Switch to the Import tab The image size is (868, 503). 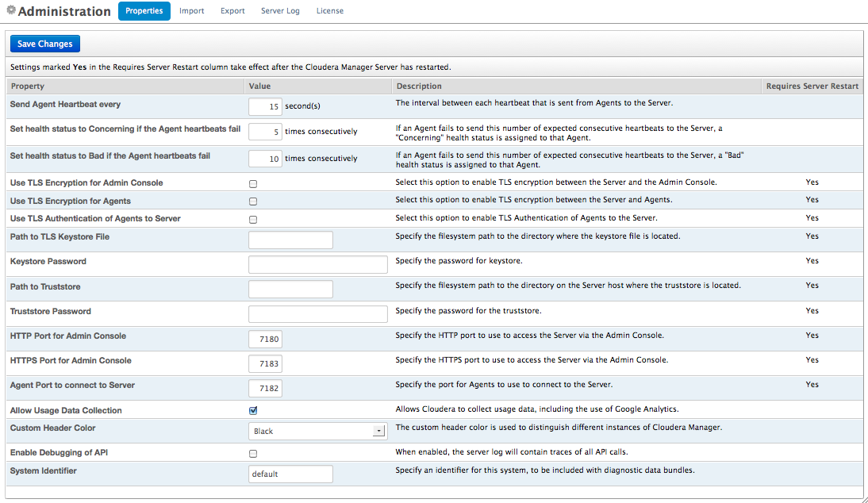(x=191, y=11)
